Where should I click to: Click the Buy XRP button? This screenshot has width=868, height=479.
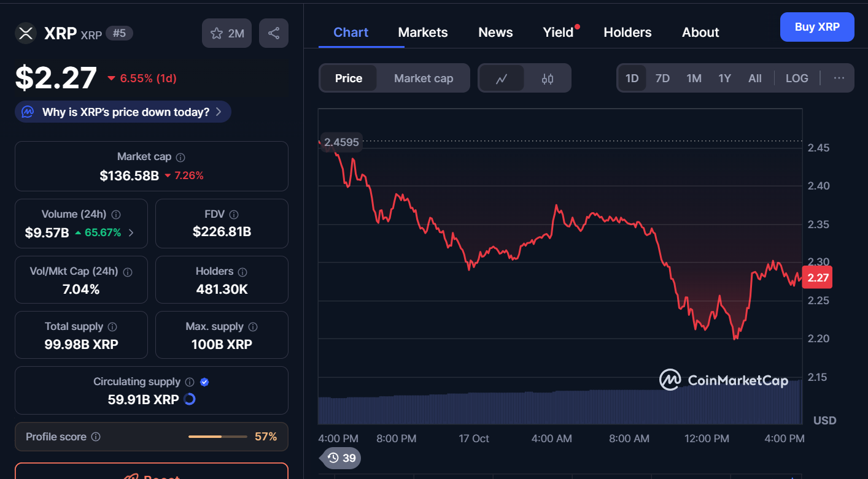(816, 27)
